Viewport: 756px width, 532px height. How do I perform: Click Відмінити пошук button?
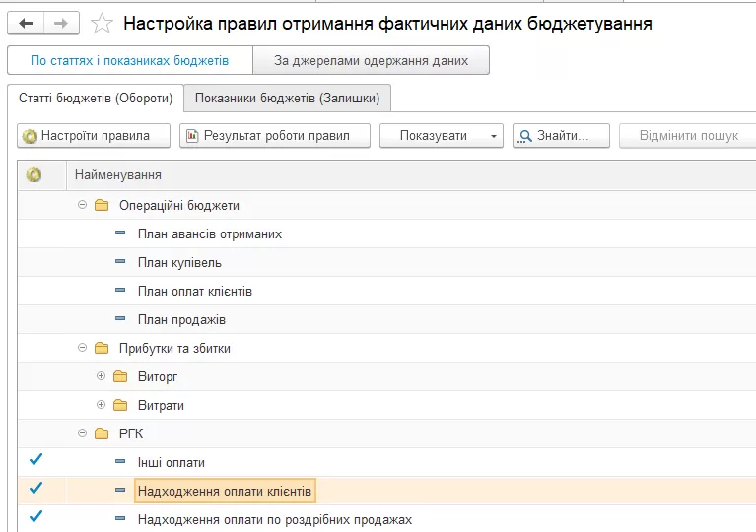[x=689, y=136]
